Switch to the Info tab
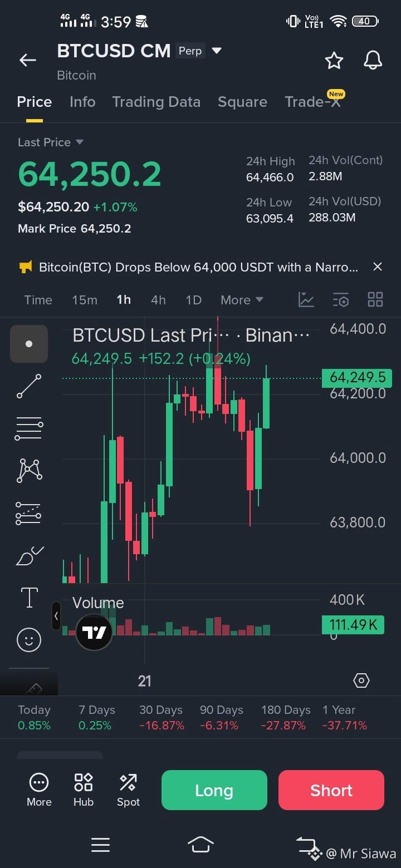This screenshot has width=401, height=868. coord(82,102)
